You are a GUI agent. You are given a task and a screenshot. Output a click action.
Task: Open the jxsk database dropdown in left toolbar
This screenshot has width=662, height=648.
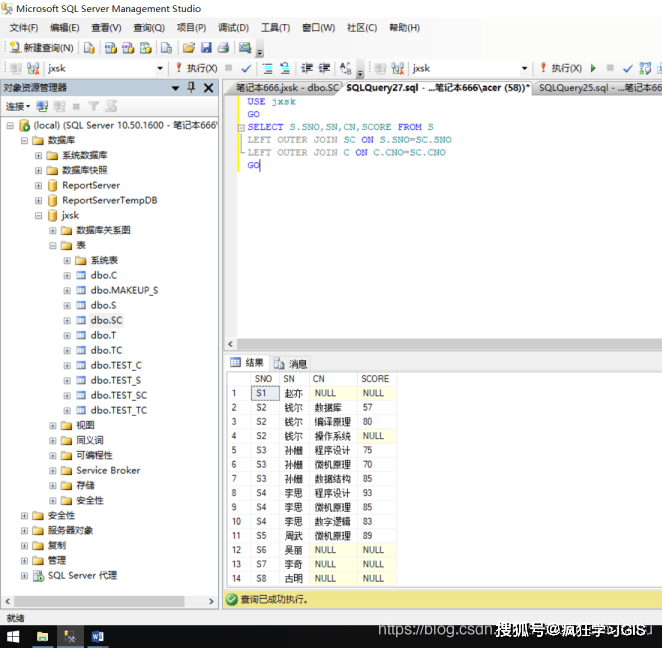click(x=160, y=68)
